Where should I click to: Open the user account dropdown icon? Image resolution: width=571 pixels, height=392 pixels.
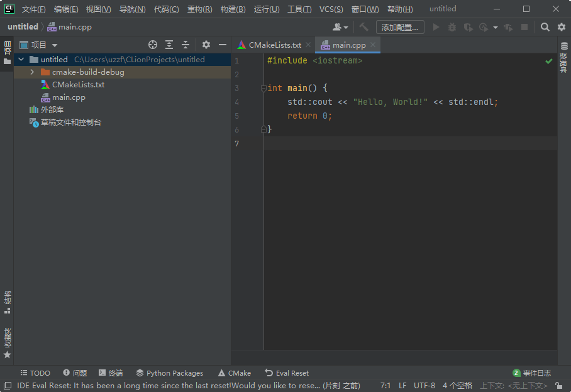340,27
